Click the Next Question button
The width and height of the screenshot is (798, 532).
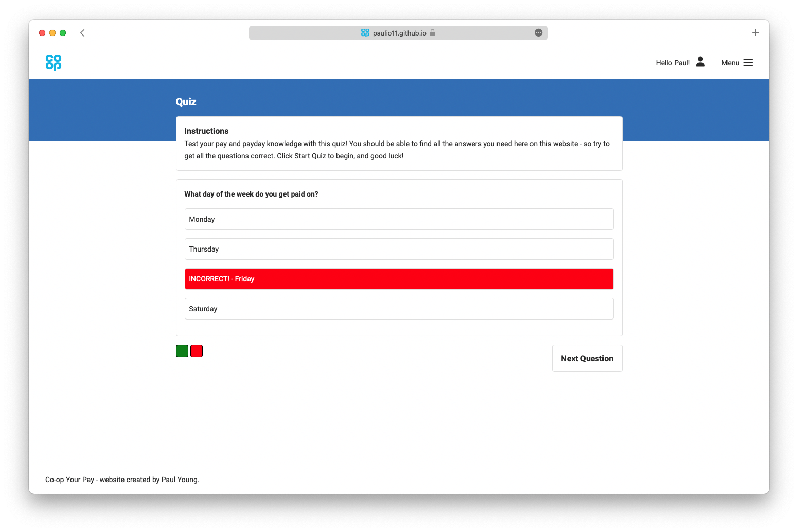point(587,358)
